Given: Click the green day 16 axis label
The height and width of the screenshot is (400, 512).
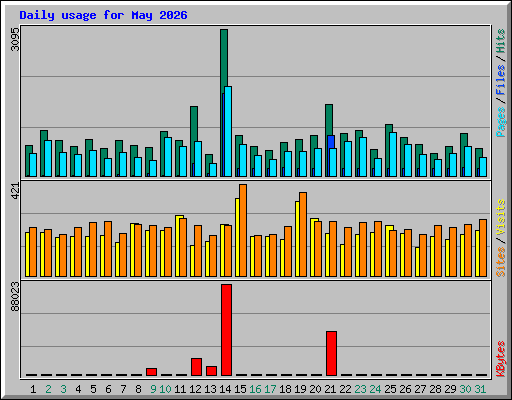Looking at the screenshot, I should (255, 389).
